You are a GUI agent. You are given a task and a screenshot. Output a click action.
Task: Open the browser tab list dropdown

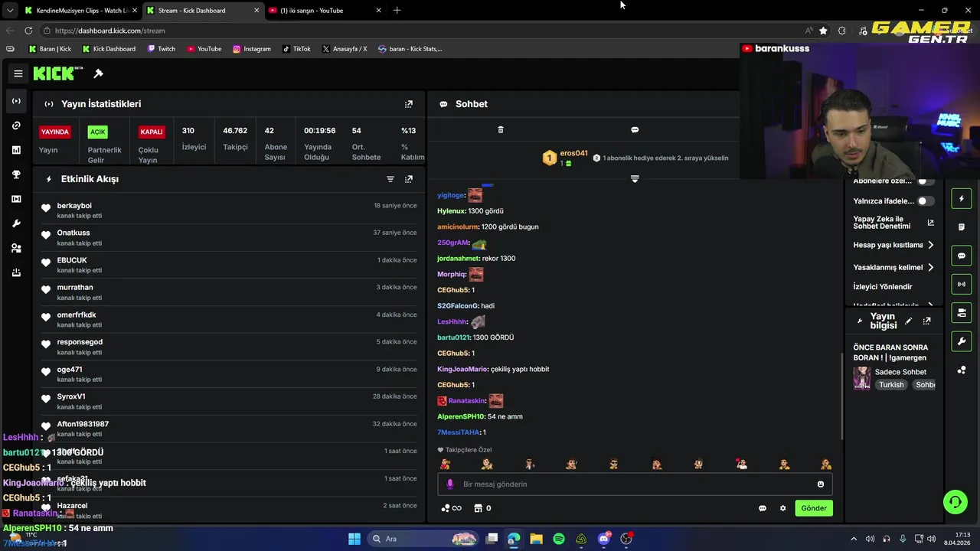[10, 11]
